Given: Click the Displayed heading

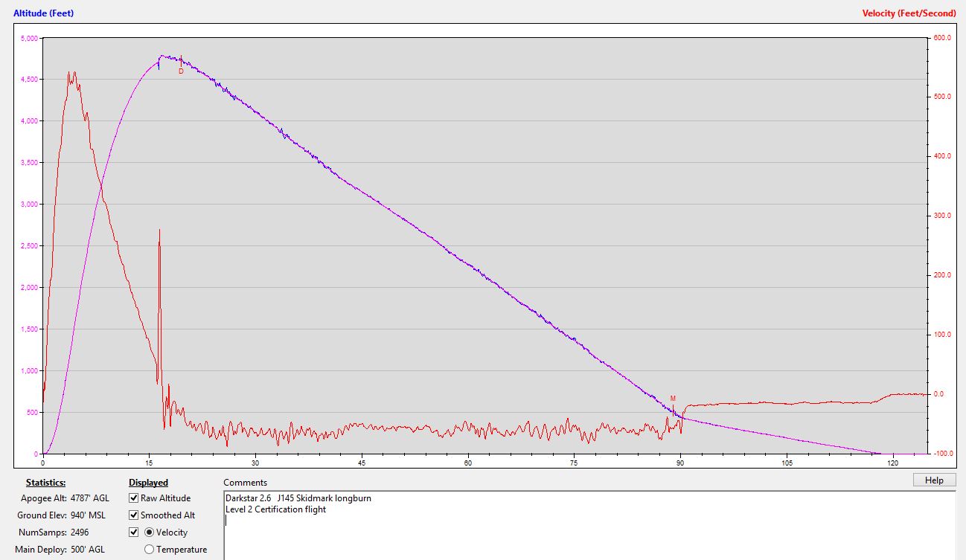Looking at the screenshot, I should coord(148,483).
